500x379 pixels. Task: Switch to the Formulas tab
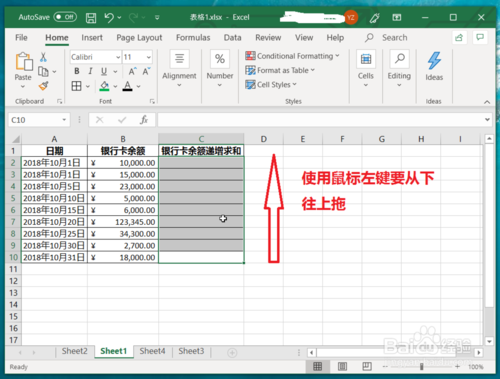point(193,38)
